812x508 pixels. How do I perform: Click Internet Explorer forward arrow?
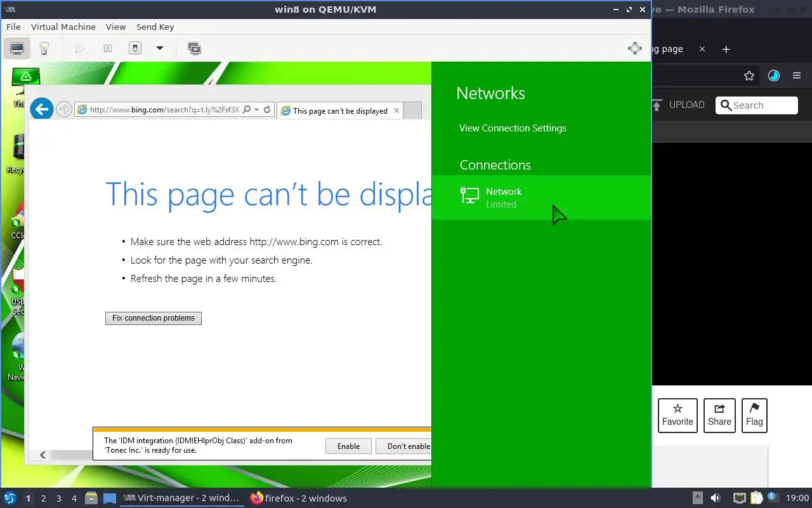[x=63, y=109]
